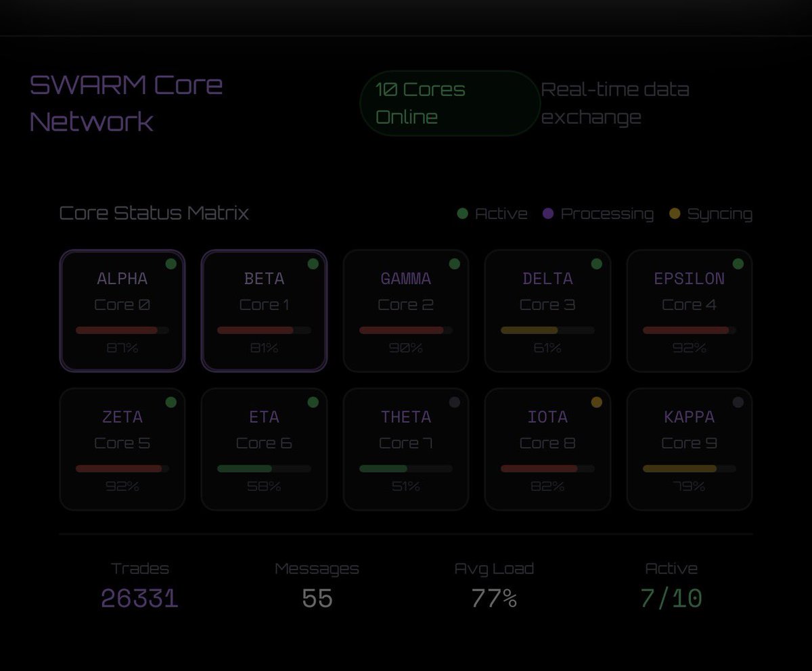The width and height of the screenshot is (812, 671).
Task: Click the ETA load bar
Action: pos(265,468)
